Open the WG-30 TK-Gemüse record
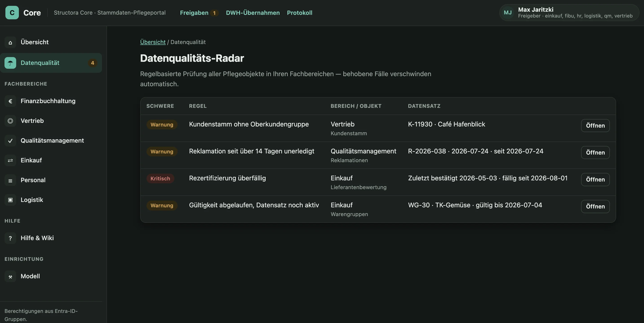This screenshot has width=644, height=323. click(x=595, y=206)
